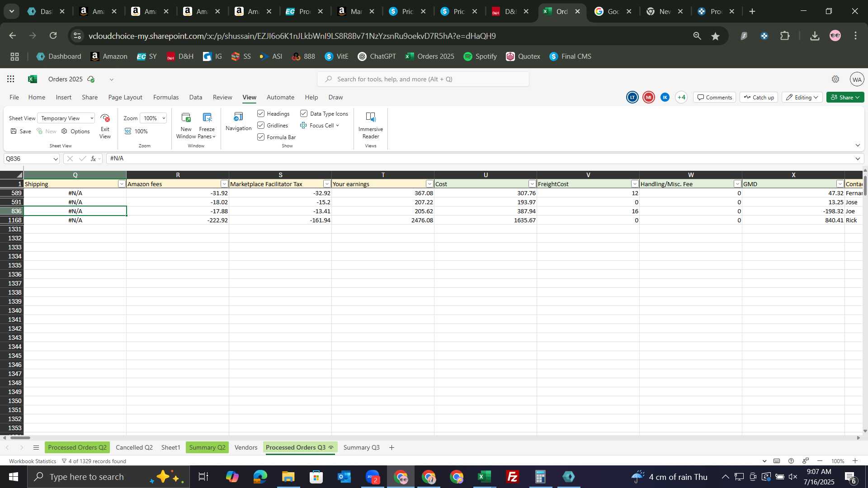Image resolution: width=868 pixels, height=488 pixels.
Task: Open Outlook from the taskbar
Action: point(344,477)
